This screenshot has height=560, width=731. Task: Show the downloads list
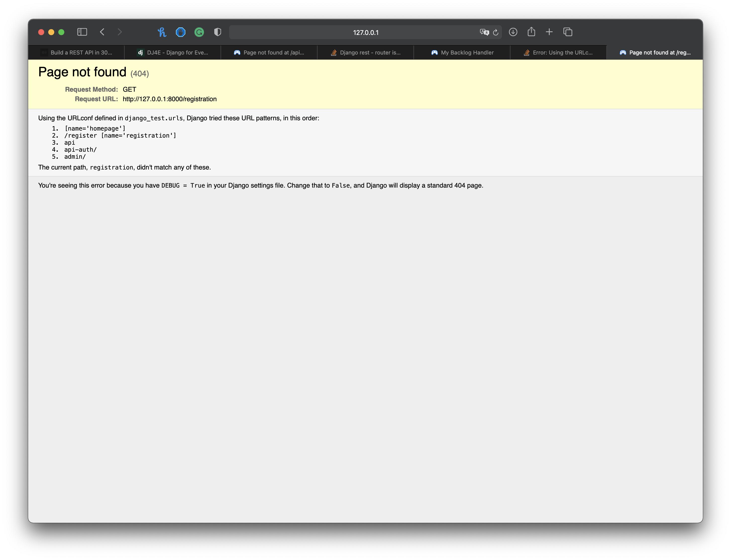tap(513, 32)
